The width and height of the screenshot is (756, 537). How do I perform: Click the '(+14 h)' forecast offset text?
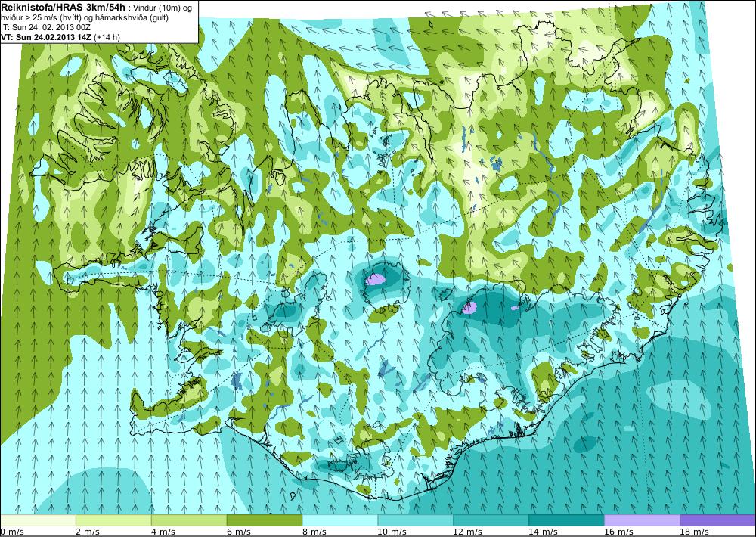(107, 36)
